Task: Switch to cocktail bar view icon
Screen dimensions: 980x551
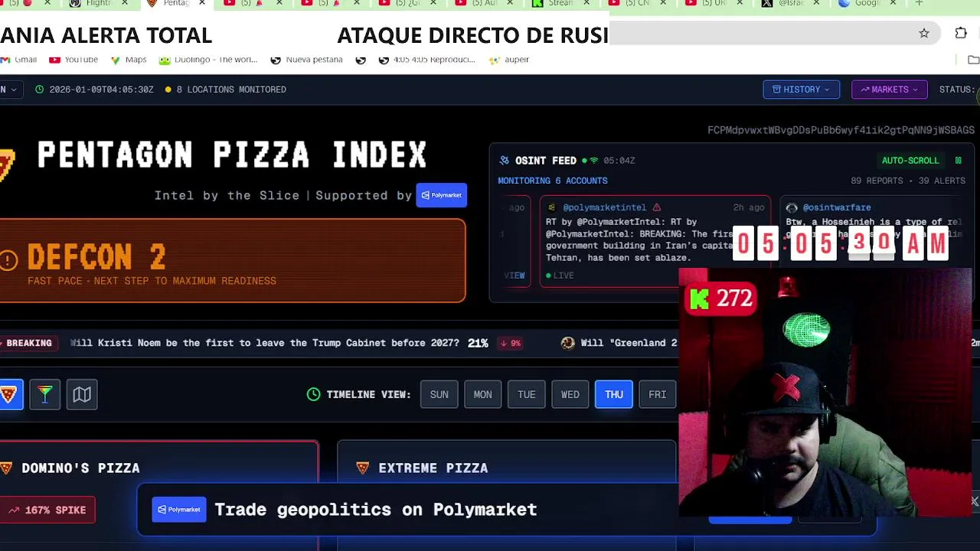Action: [x=45, y=394]
